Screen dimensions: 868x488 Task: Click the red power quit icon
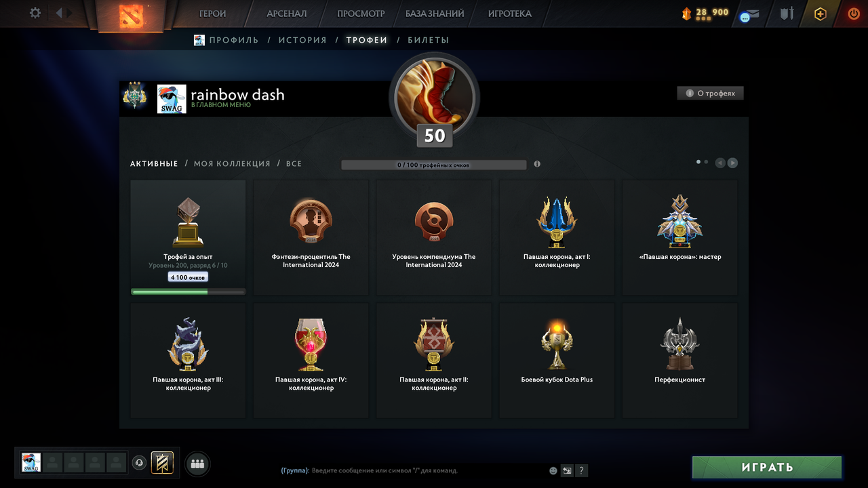coord(853,14)
